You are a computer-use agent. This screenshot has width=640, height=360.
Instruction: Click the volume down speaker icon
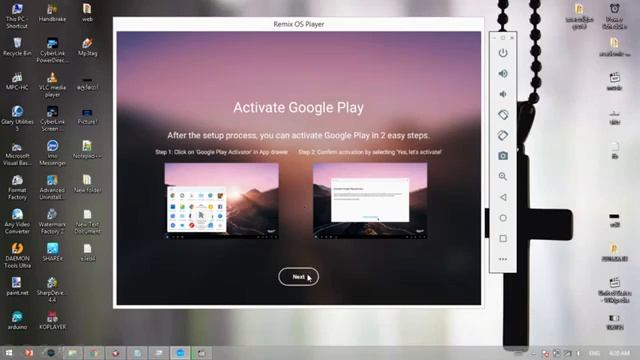503,94
